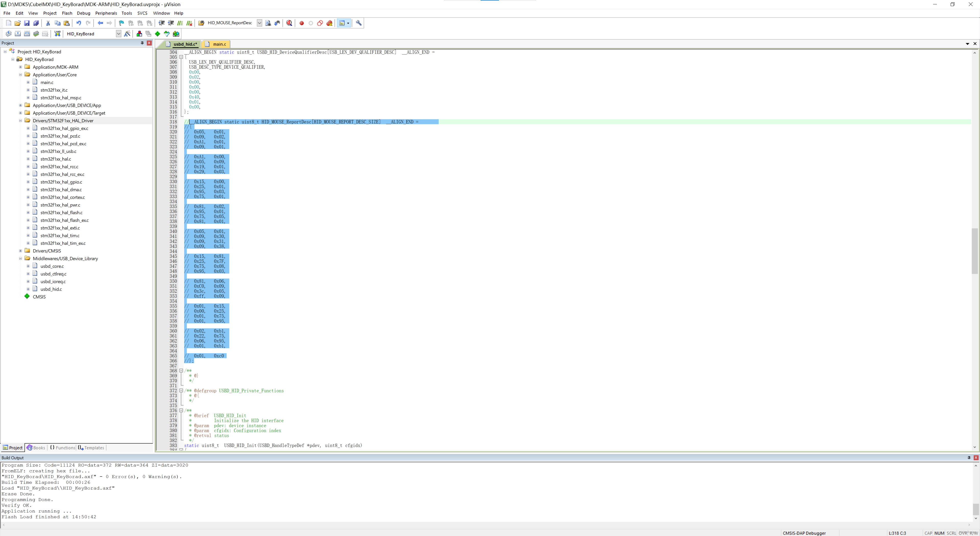Click the editor vertical scrollbar thumb

click(974, 251)
